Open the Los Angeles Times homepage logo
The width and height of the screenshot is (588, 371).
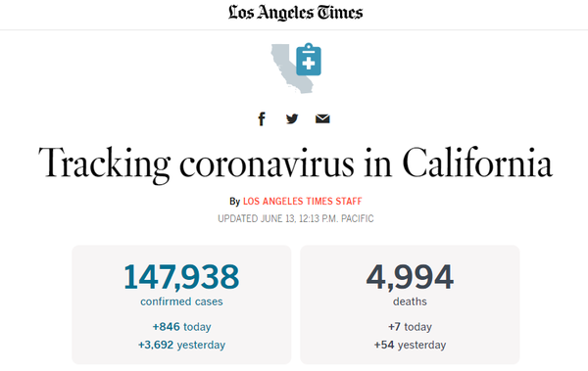296,13
